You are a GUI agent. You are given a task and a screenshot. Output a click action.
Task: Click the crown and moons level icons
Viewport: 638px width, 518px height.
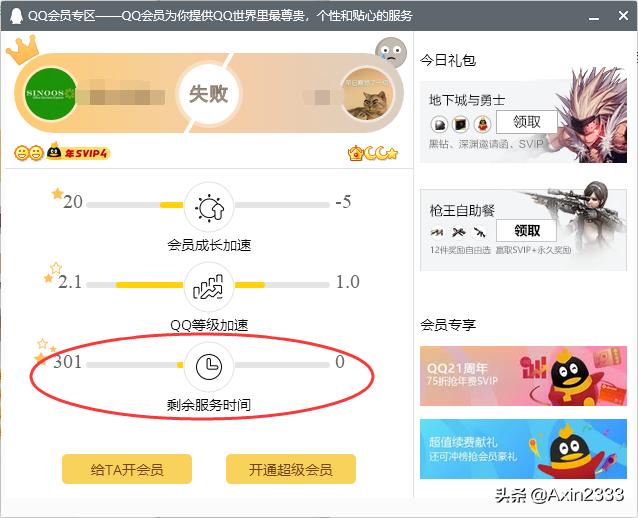click(x=373, y=153)
